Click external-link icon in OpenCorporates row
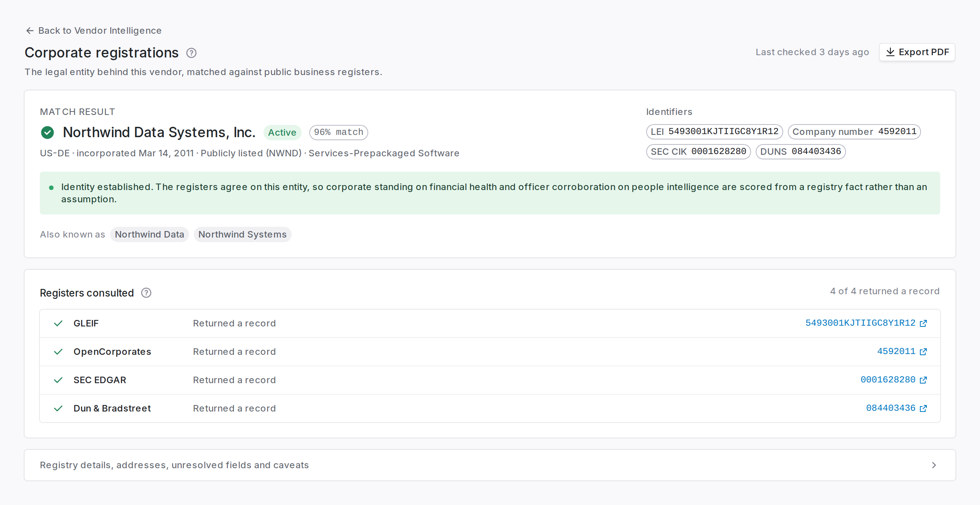 click(x=923, y=352)
